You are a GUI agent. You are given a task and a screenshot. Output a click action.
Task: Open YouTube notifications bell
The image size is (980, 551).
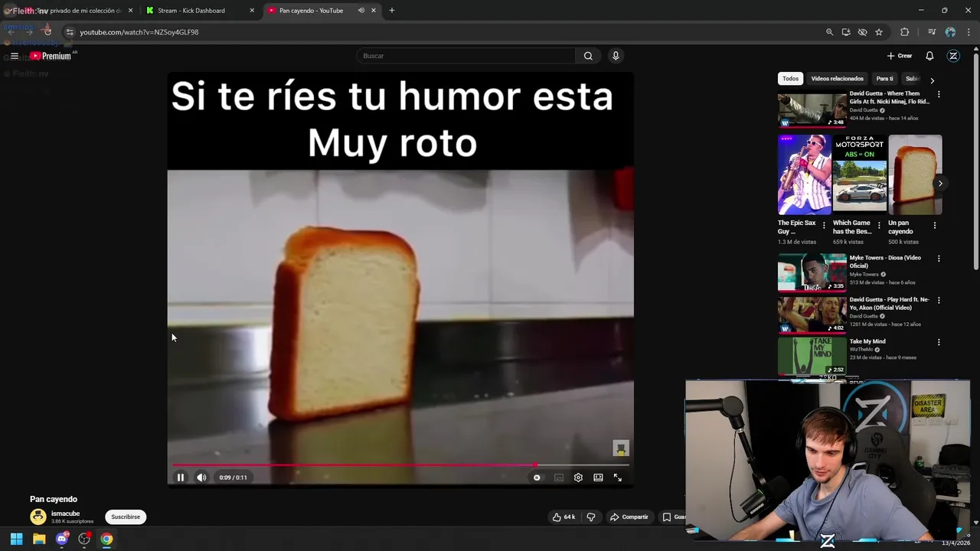click(x=929, y=56)
